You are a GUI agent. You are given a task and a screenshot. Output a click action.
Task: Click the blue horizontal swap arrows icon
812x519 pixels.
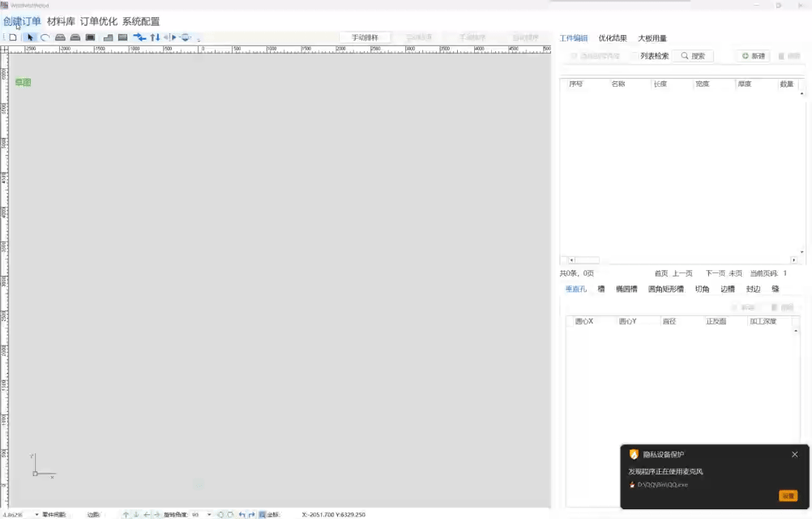pyautogui.click(x=139, y=37)
